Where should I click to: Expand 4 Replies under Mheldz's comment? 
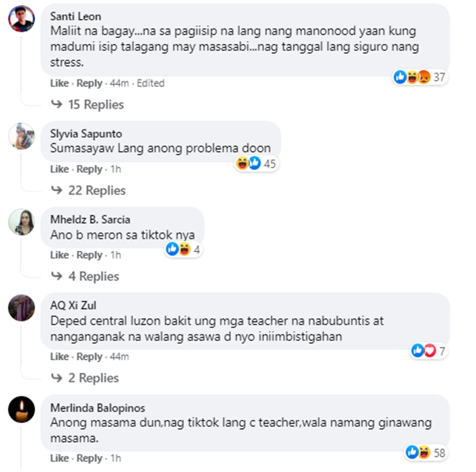tap(85, 276)
